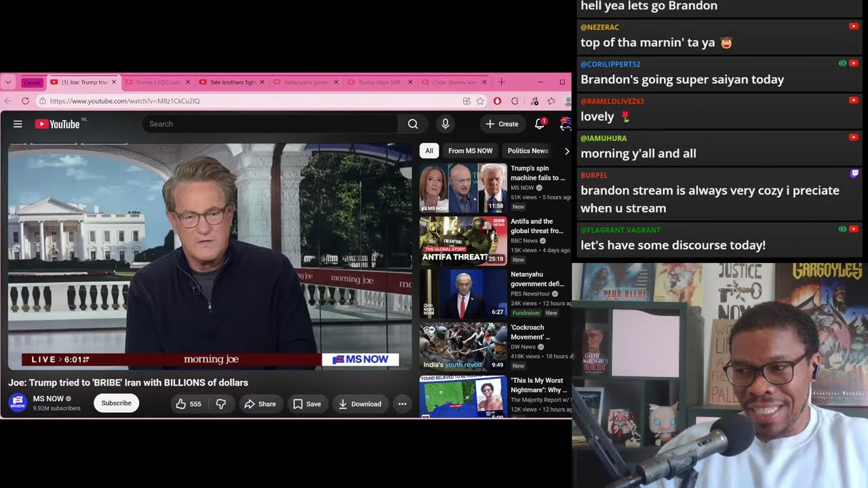Click chat username @CORILIPPERT52
The height and width of the screenshot is (488, 868).
[x=610, y=64]
